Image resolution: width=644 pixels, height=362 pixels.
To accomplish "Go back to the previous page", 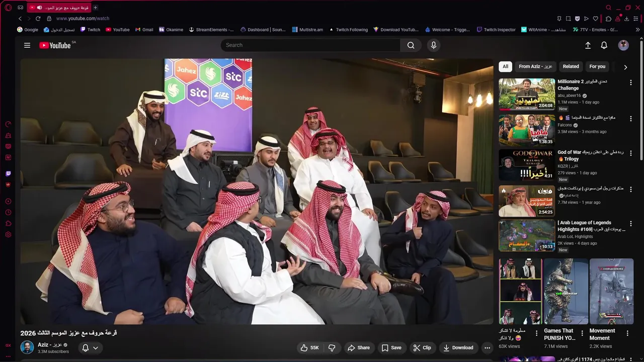I will click(20, 19).
